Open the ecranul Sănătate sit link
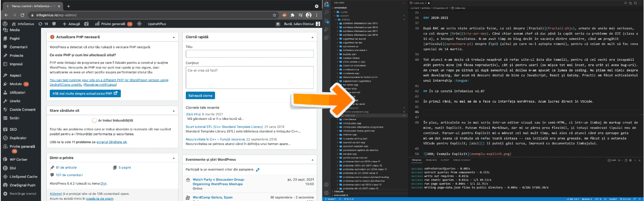644x201 pixels. coord(111,142)
